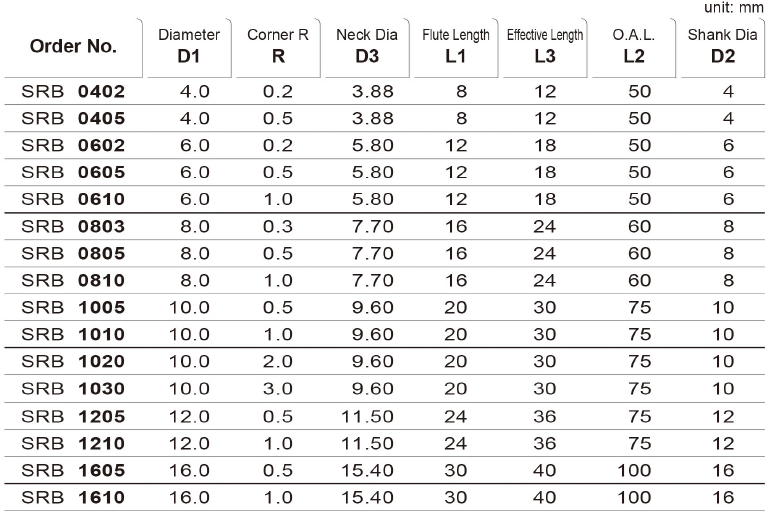
Task: Click the SRB 1005 order entry
Action: point(73,308)
